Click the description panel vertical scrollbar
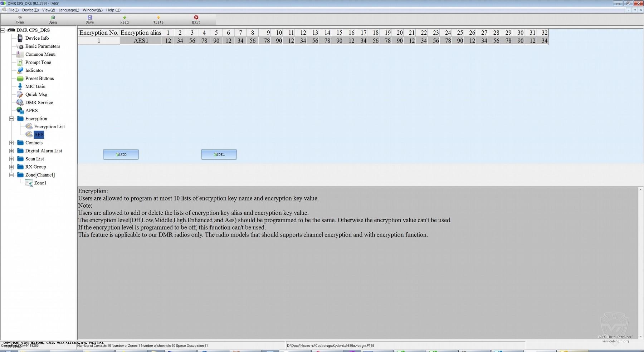644x352 pixels. click(x=640, y=263)
